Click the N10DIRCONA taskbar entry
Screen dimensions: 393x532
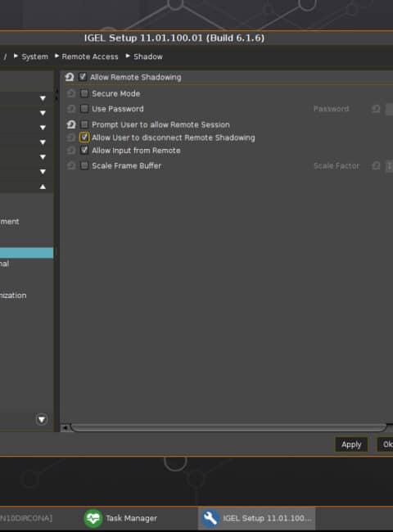tap(26, 518)
